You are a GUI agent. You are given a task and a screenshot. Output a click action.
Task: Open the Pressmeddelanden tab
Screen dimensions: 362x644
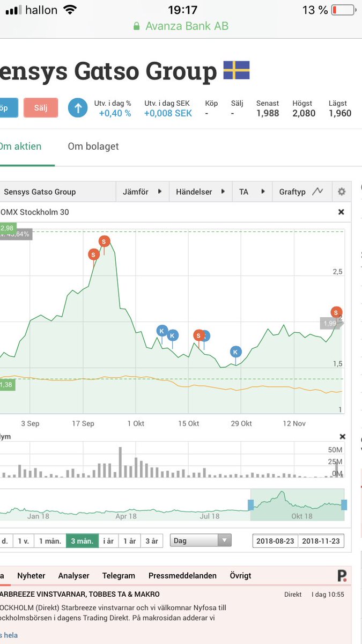pos(182,575)
